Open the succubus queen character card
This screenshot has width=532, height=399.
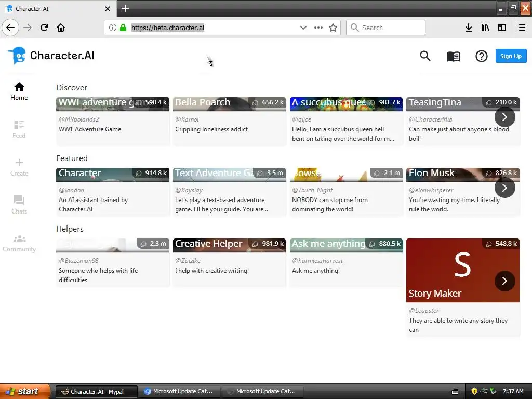[x=346, y=121]
